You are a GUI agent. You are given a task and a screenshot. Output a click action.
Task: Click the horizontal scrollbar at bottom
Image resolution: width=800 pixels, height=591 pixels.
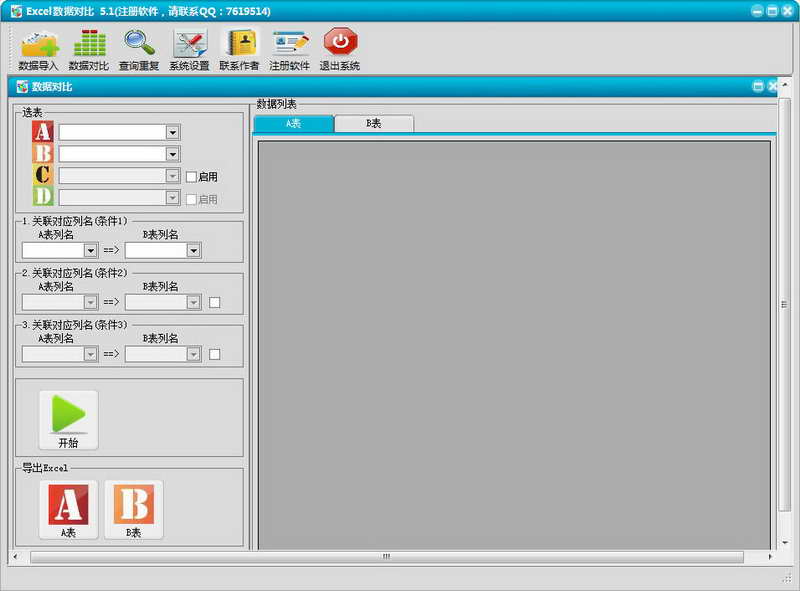[x=387, y=556]
